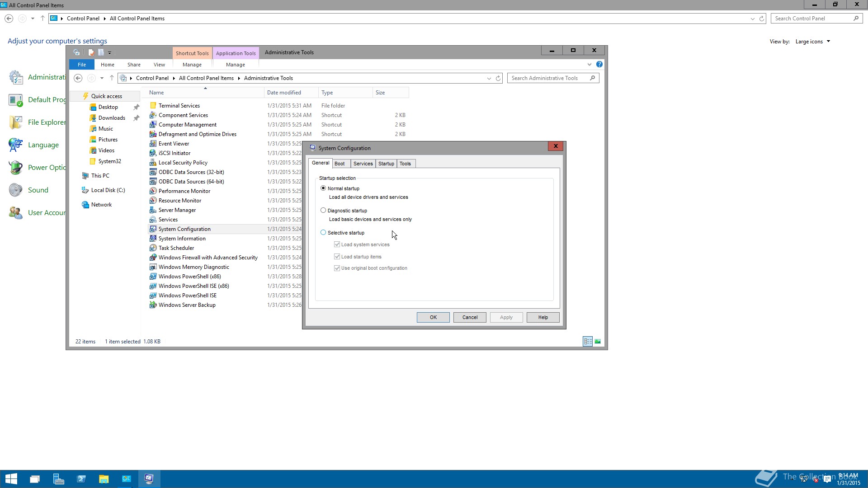Click Help in System Configuration

[543, 317]
